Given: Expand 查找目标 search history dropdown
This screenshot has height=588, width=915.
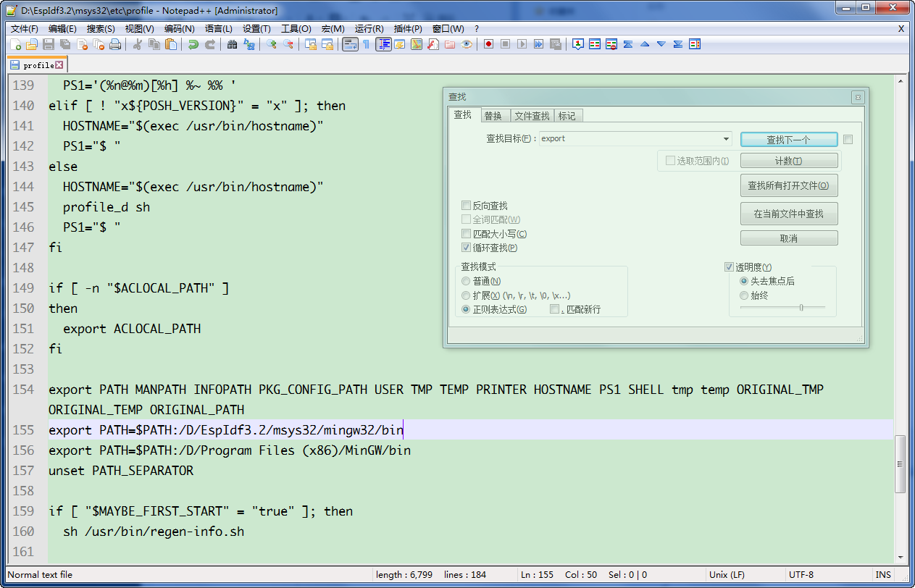Looking at the screenshot, I should [726, 138].
